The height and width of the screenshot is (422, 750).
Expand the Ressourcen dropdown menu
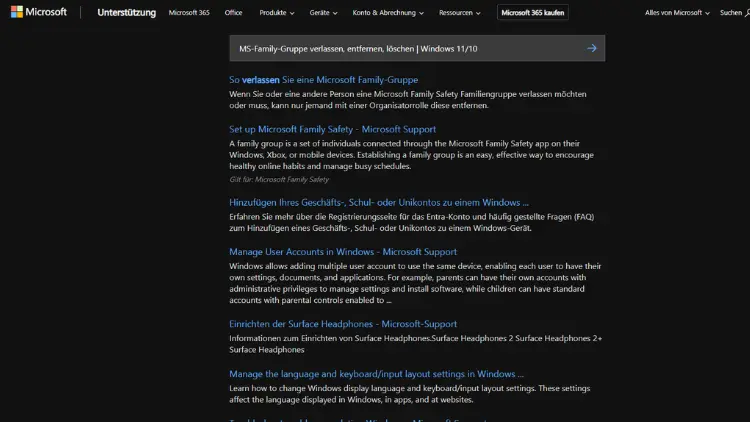pos(460,13)
